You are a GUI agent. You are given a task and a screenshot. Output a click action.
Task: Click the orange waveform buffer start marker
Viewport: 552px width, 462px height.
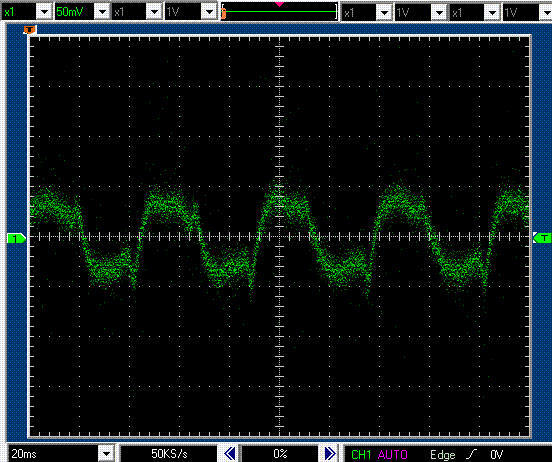click(x=224, y=13)
